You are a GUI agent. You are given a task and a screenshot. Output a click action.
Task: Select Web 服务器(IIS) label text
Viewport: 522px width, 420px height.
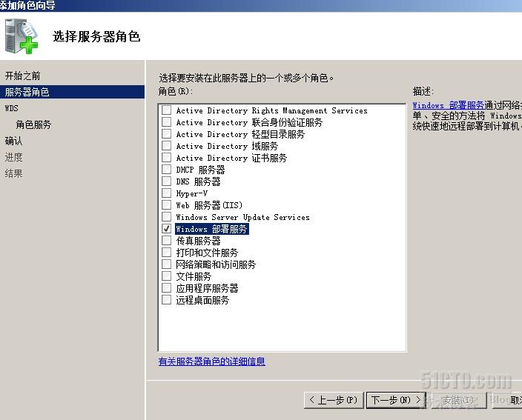tap(209, 205)
